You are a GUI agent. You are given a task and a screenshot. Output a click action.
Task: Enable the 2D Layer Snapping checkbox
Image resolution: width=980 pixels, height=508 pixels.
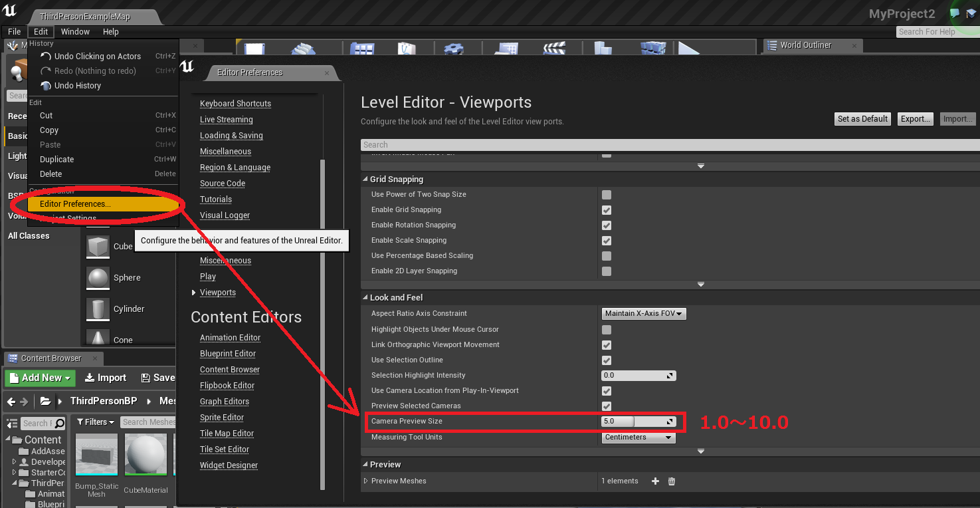pos(607,271)
